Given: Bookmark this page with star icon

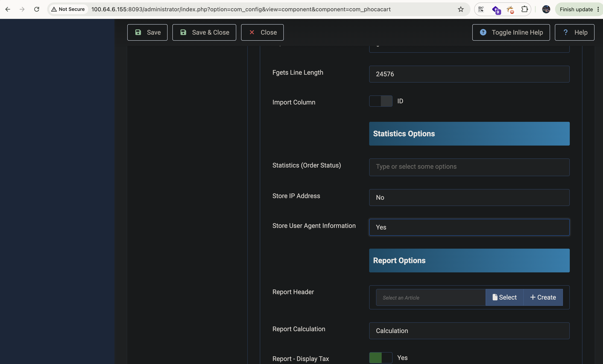Looking at the screenshot, I should point(461,9).
